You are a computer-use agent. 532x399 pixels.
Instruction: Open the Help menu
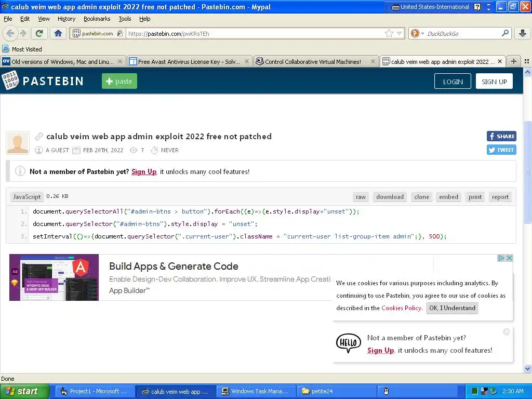click(144, 19)
